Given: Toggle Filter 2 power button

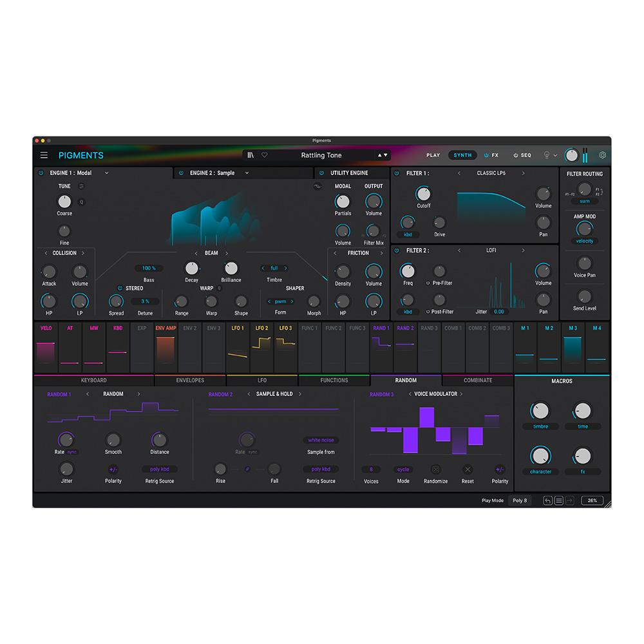Looking at the screenshot, I should point(397,251).
